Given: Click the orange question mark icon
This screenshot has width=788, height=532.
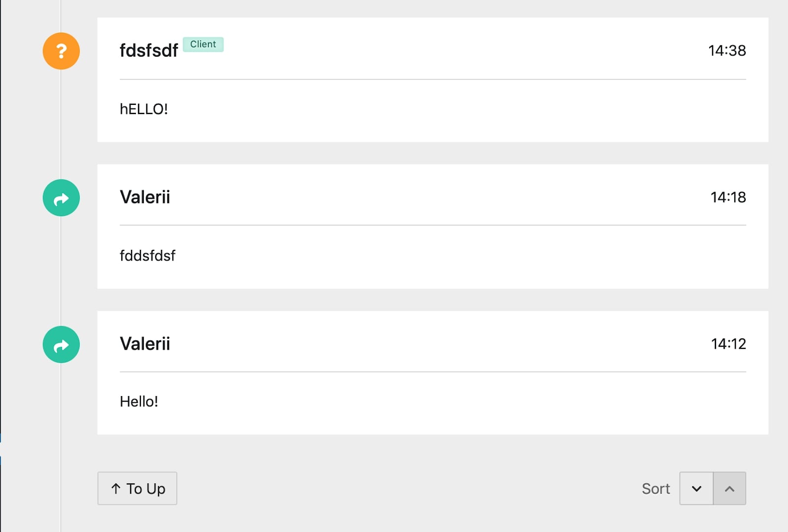Looking at the screenshot, I should (x=61, y=51).
